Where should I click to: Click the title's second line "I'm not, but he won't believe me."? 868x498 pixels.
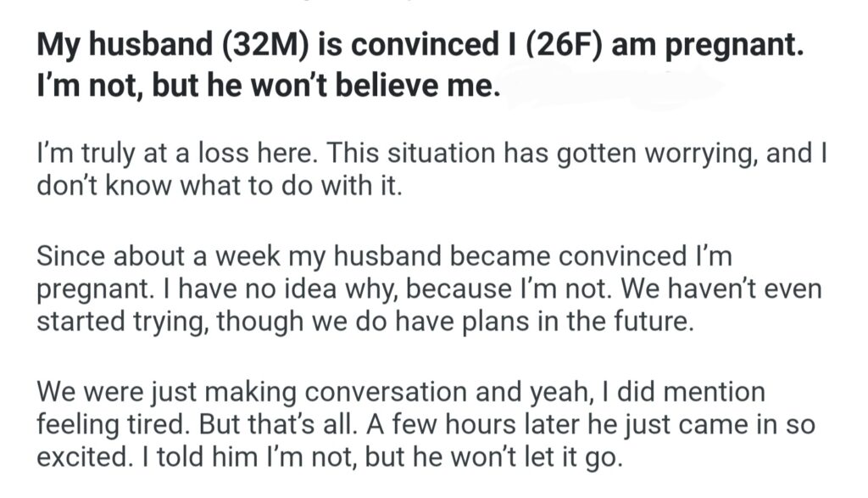tap(264, 87)
